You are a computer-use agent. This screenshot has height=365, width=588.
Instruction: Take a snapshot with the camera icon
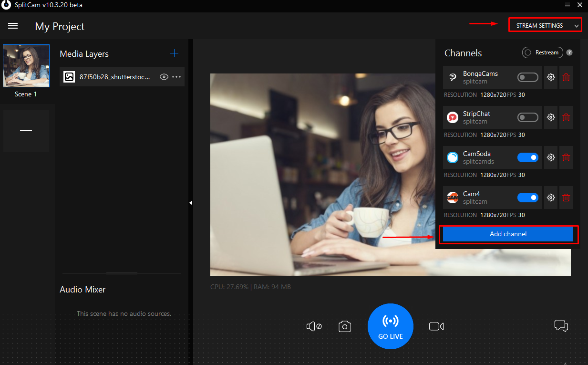coord(345,326)
